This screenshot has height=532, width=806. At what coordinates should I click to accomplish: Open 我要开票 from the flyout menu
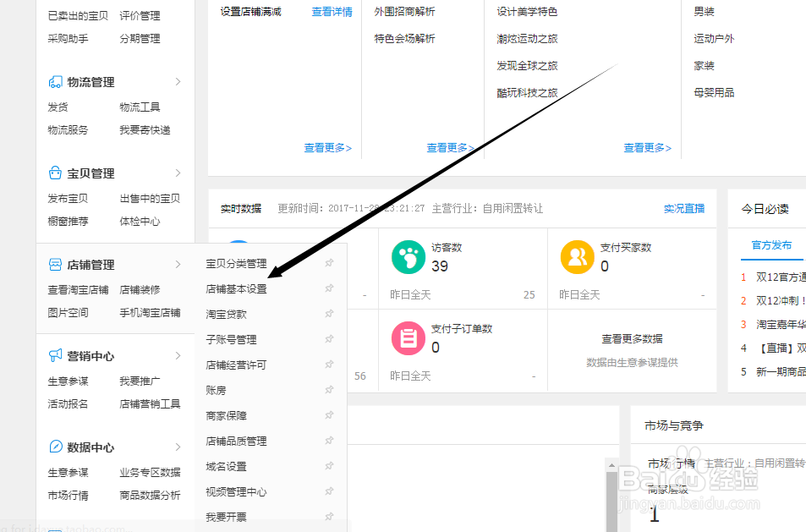point(226,517)
